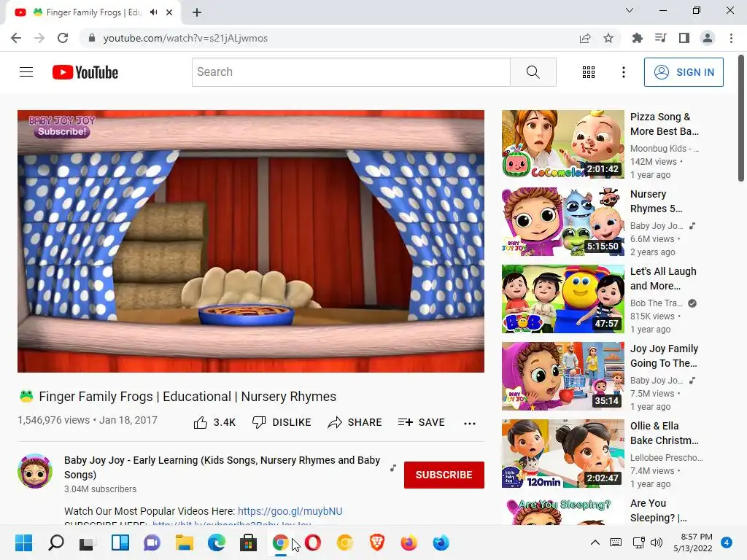Show hidden system tray icons
The width and height of the screenshot is (747, 560).
[x=595, y=542]
